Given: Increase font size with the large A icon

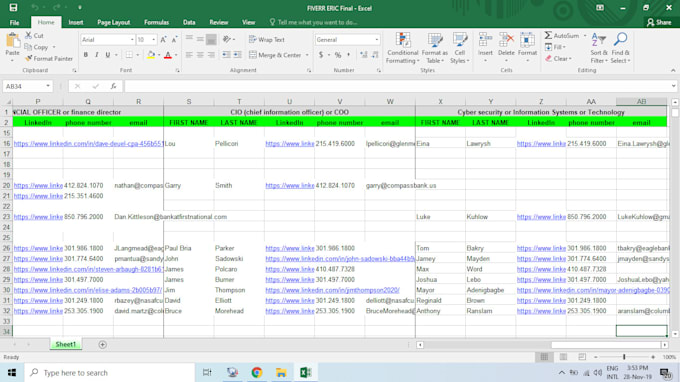Looking at the screenshot, I should pyautogui.click(x=163, y=39).
